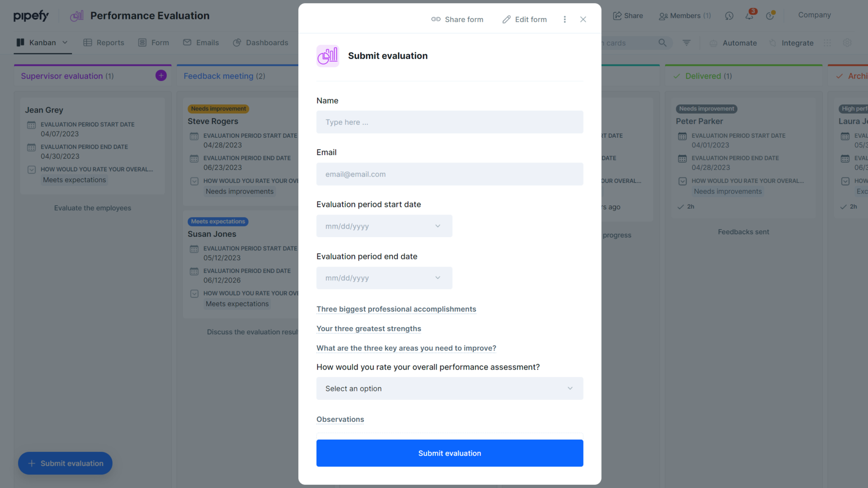Check Steve Rogers' rating checkbox field
868x488 pixels.
194,181
